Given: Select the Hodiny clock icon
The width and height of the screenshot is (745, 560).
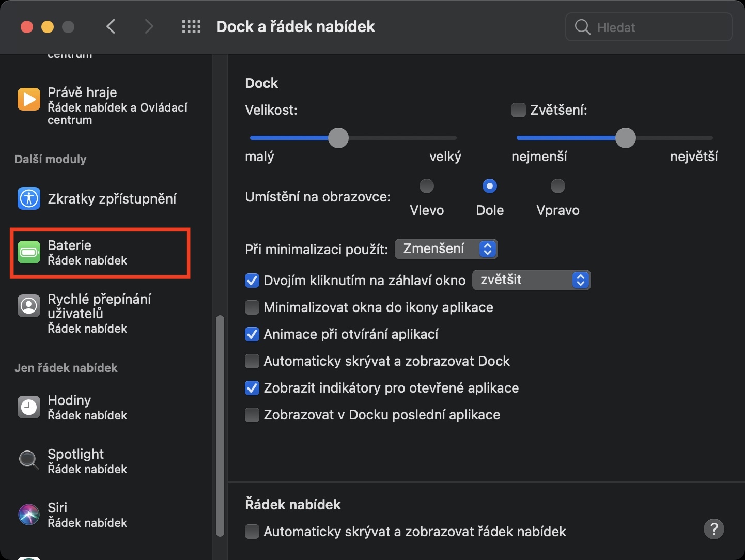Looking at the screenshot, I should [x=29, y=407].
